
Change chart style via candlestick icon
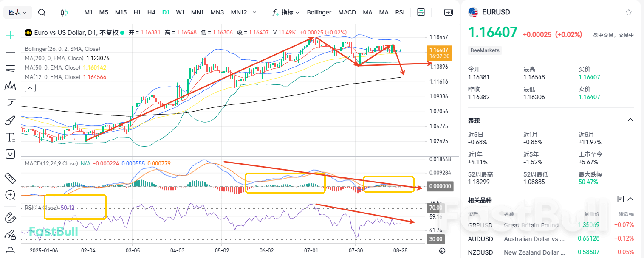pos(64,12)
